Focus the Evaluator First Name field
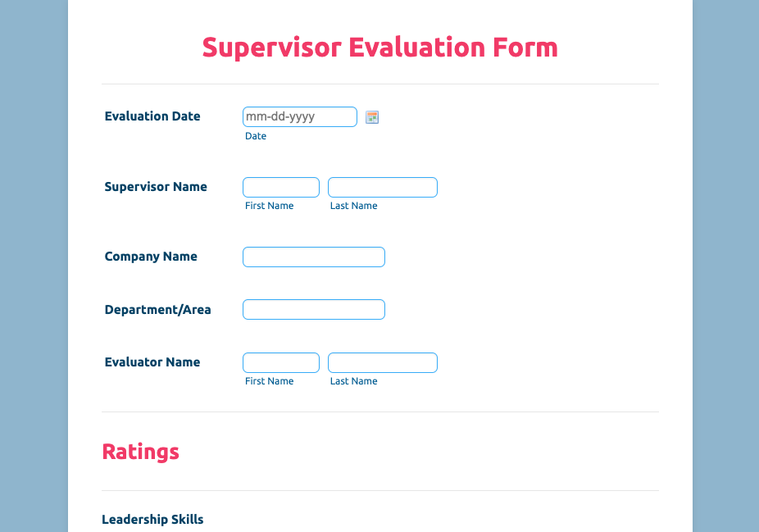The height and width of the screenshot is (532, 759). coord(281,363)
